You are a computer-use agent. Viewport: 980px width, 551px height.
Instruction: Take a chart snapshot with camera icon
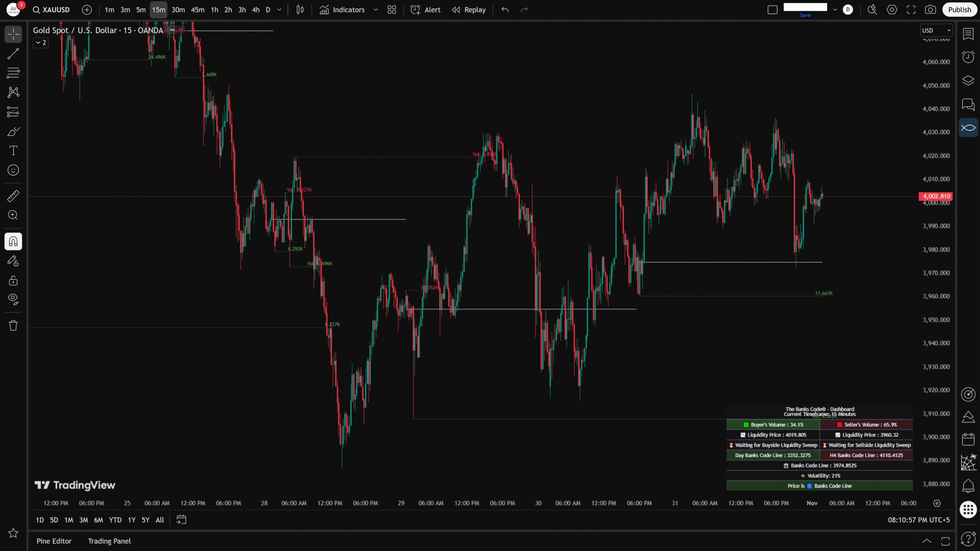930,10
